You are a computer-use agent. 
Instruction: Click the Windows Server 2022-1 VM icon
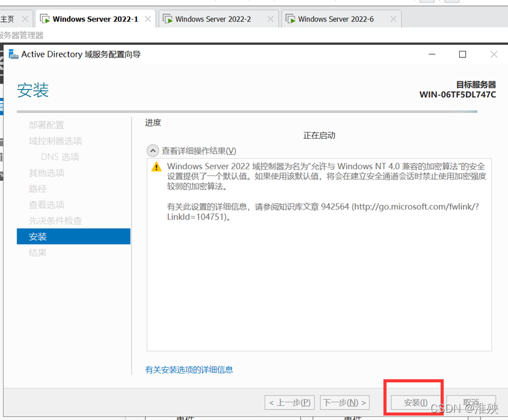pyautogui.click(x=45, y=19)
